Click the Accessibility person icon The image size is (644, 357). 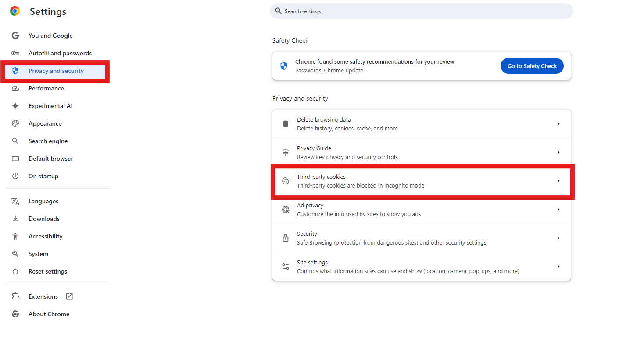(x=15, y=236)
